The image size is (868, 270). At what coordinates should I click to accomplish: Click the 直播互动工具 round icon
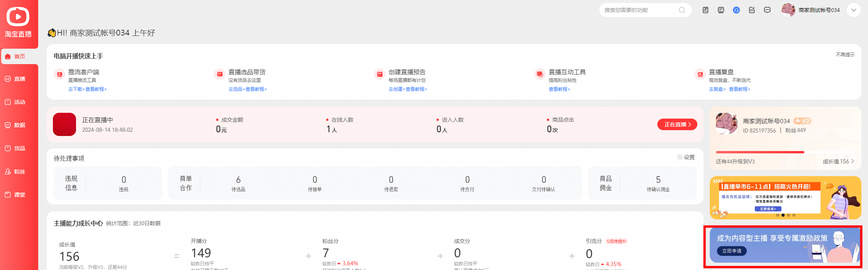coord(540,74)
